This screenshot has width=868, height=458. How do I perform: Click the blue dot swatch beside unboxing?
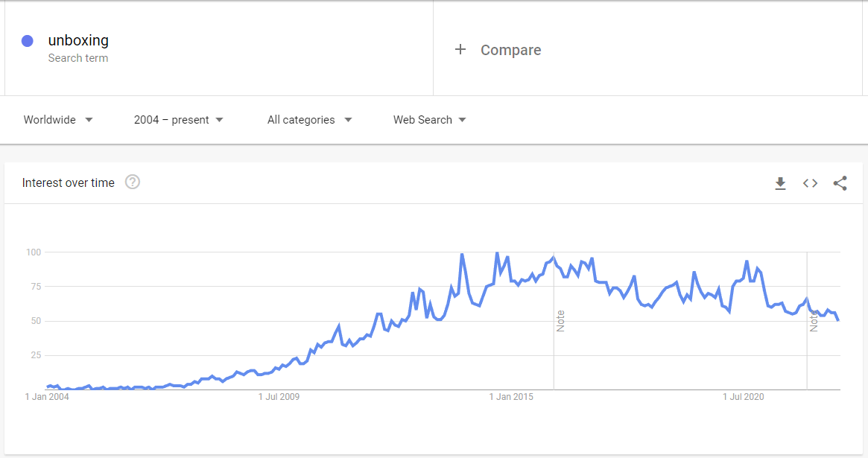(27, 40)
